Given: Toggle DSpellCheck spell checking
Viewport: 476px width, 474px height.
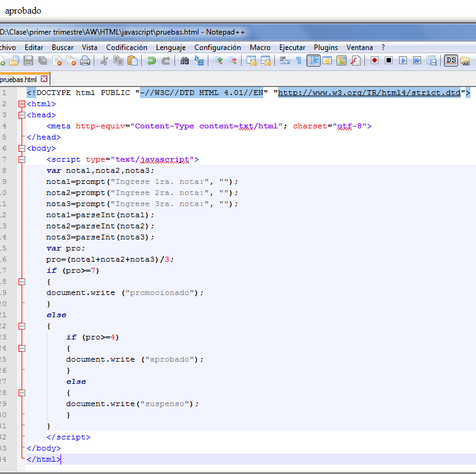Looking at the screenshot, I should coord(451,60).
